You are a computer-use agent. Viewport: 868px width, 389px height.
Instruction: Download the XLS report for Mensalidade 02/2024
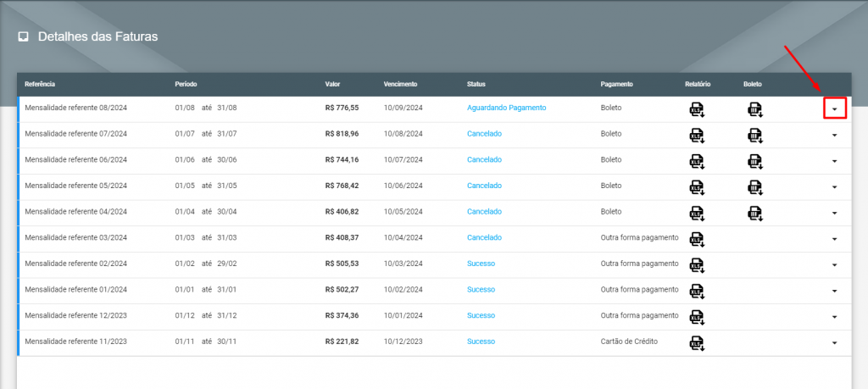tap(697, 265)
